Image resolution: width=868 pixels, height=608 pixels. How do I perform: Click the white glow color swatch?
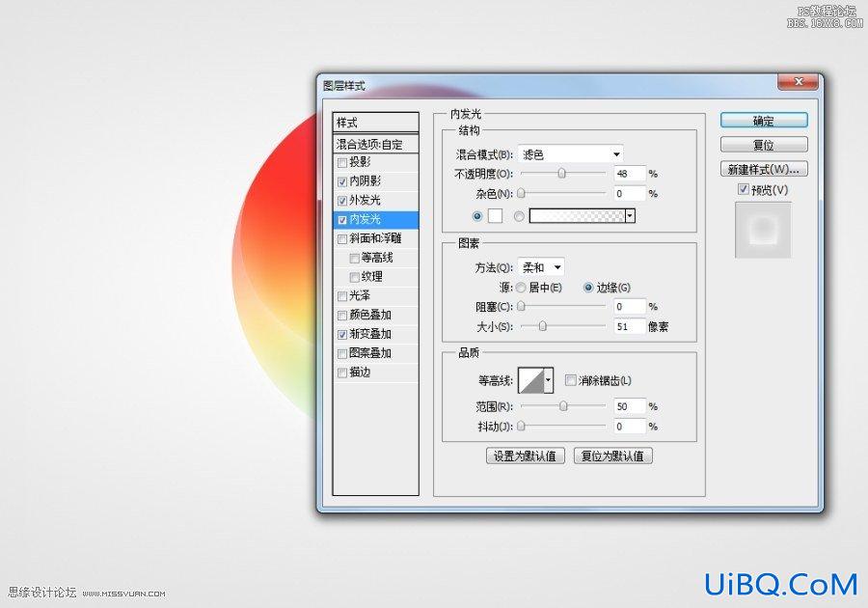pyautogui.click(x=495, y=216)
